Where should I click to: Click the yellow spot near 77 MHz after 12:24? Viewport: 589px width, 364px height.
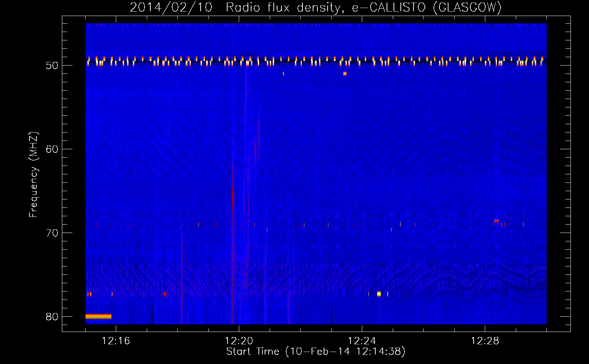click(x=379, y=294)
